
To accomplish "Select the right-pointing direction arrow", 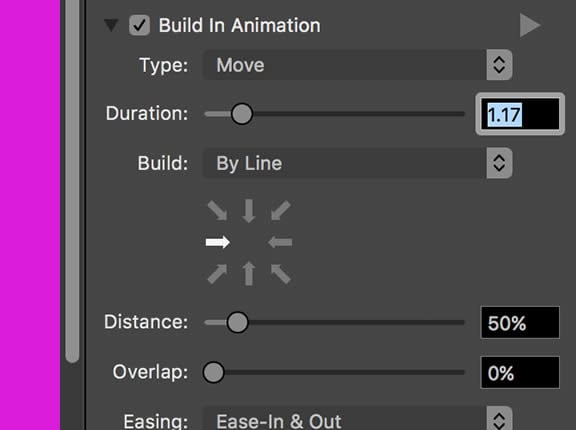I will click(x=217, y=242).
